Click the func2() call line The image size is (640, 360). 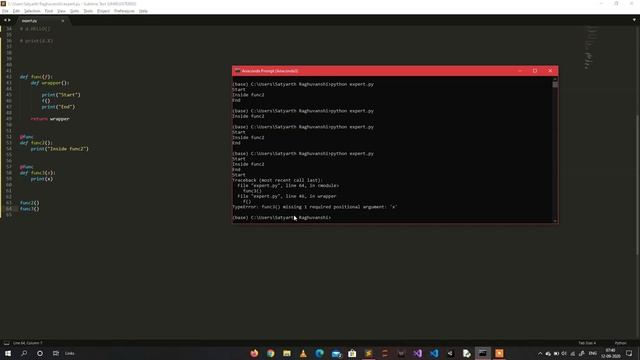tap(29, 203)
